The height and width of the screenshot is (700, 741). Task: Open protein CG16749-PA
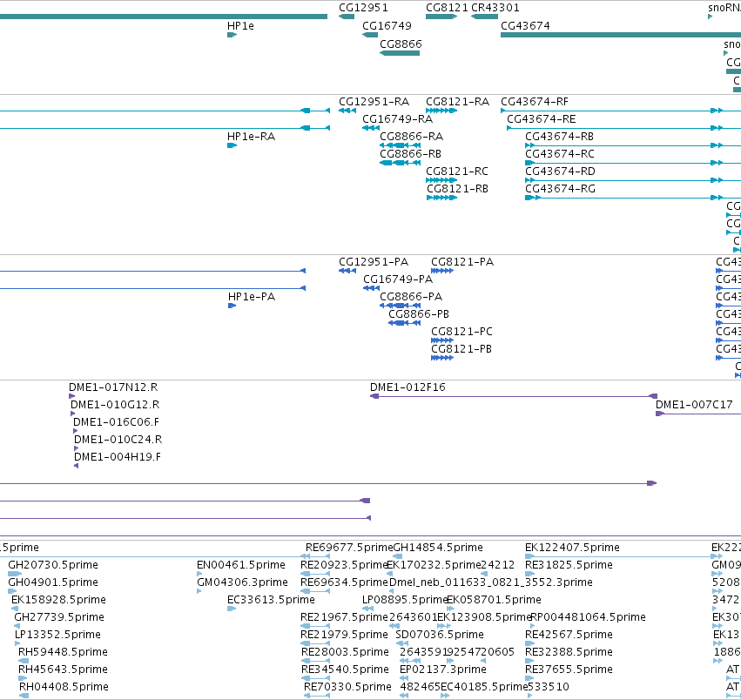click(x=397, y=279)
